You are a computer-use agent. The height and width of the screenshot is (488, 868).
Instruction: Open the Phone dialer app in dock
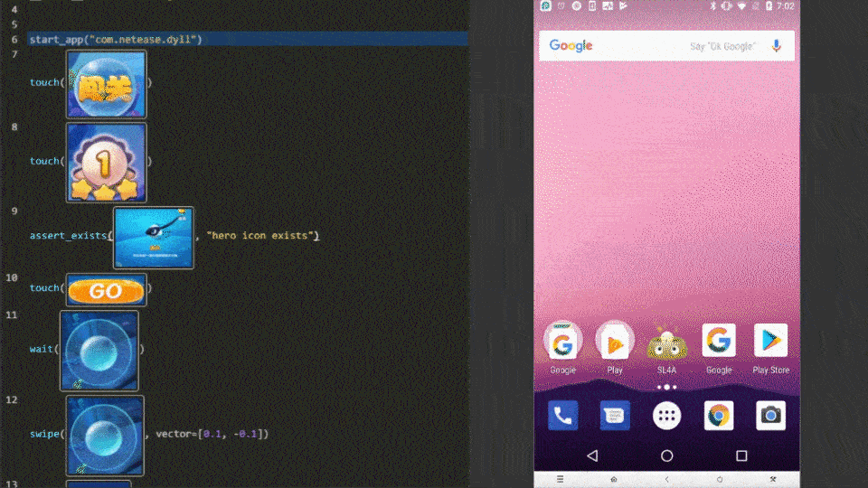pyautogui.click(x=562, y=416)
